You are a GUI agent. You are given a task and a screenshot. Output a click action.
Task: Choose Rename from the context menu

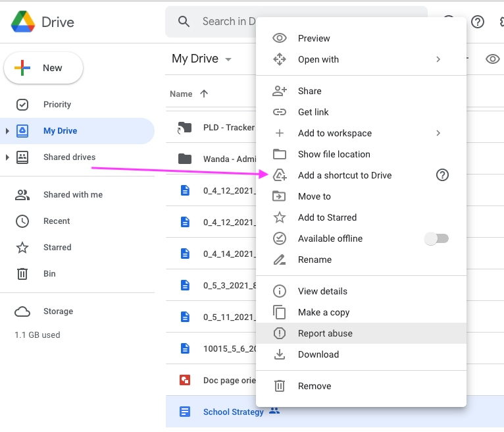pyautogui.click(x=361, y=259)
